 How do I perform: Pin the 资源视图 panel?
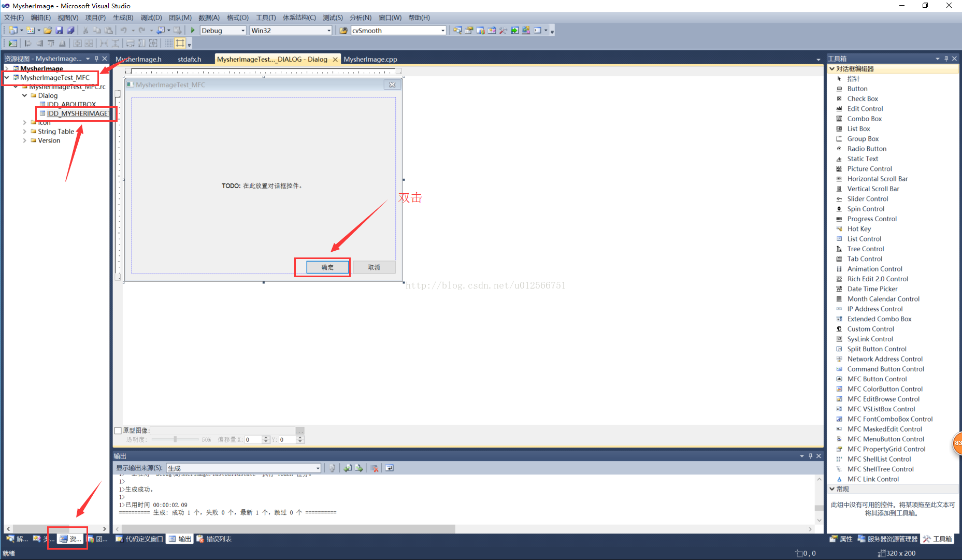[x=96, y=59]
